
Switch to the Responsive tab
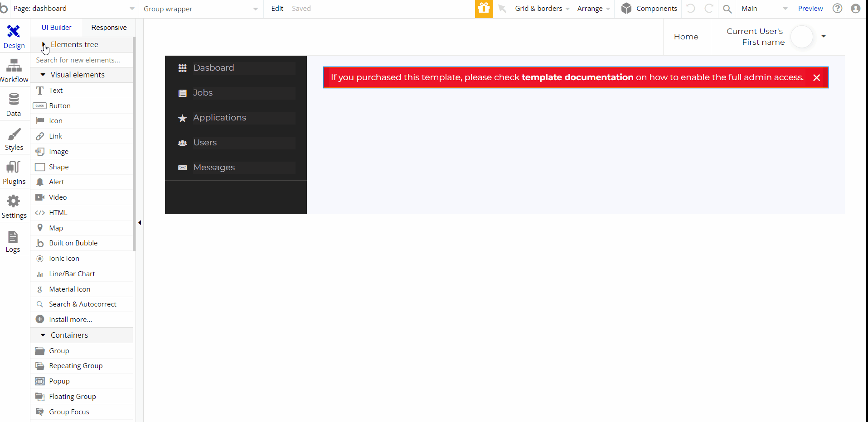click(109, 28)
